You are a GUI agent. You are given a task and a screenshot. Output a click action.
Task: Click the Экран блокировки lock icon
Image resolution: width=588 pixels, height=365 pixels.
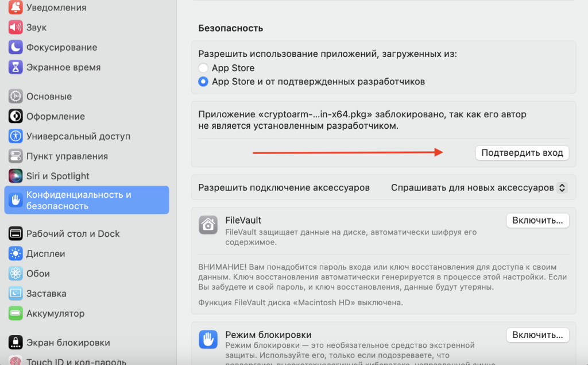point(16,343)
